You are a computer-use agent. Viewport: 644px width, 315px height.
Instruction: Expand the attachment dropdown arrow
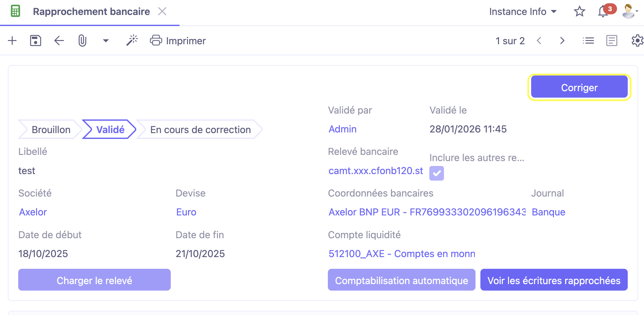(x=105, y=41)
